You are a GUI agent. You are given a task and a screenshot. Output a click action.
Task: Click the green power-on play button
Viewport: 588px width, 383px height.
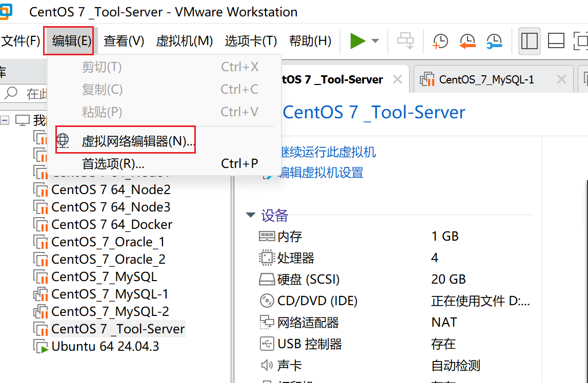tap(357, 40)
